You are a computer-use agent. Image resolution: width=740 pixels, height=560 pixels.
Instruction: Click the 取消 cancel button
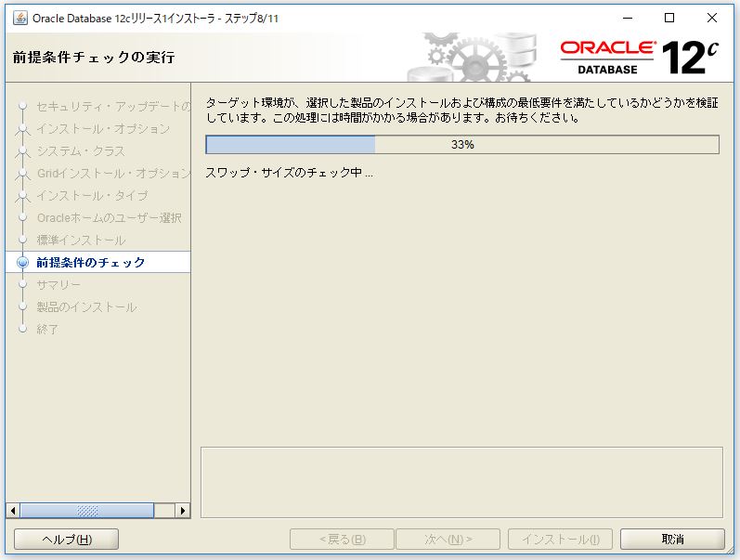(672, 540)
